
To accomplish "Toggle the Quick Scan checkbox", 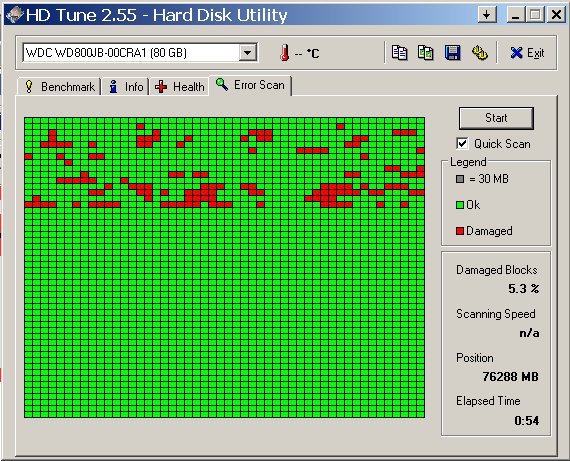I will click(462, 143).
